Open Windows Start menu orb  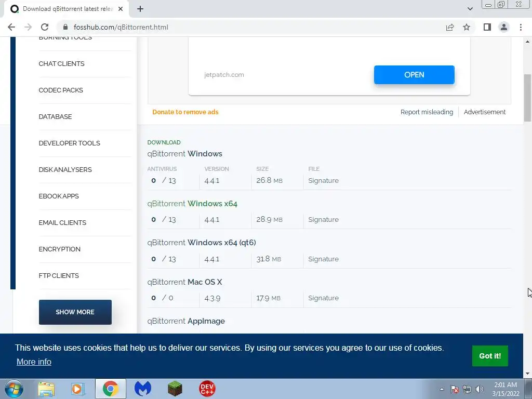click(14, 389)
